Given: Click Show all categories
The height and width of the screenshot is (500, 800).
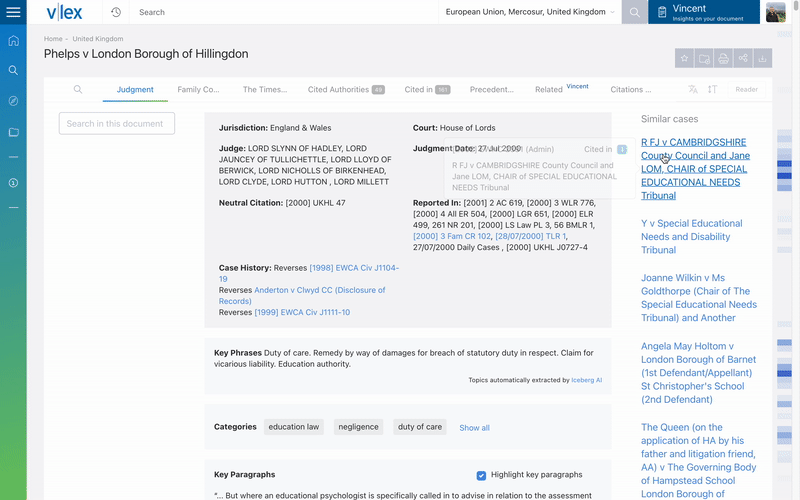Looking at the screenshot, I should coord(474,428).
